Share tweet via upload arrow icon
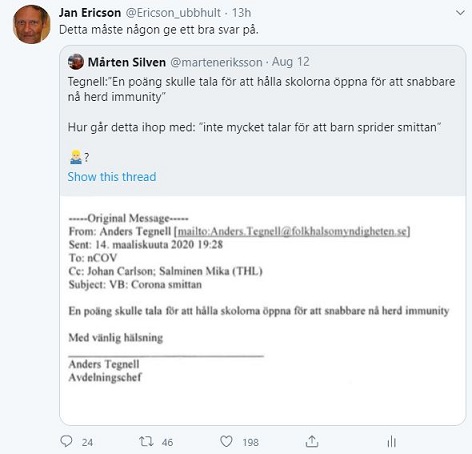The width and height of the screenshot is (472, 454). click(312, 441)
